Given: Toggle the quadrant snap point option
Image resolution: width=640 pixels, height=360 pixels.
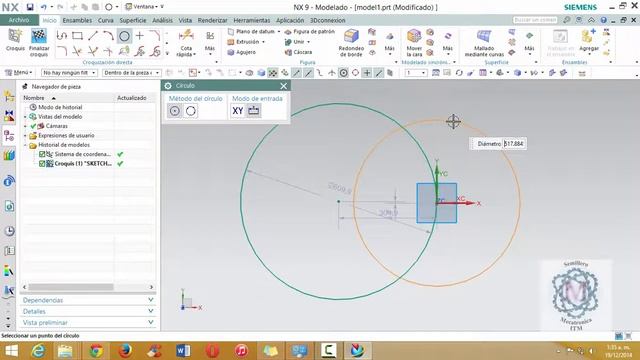Looking at the screenshot, I should coord(356,73).
